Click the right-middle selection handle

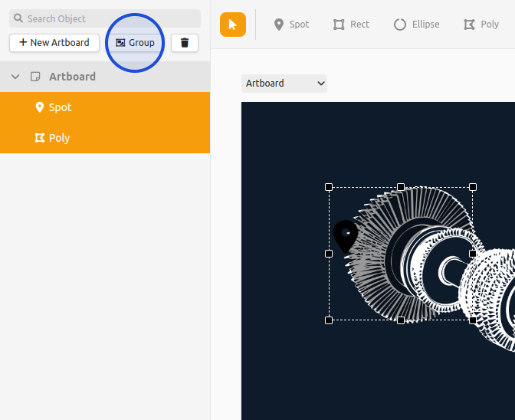pos(473,254)
